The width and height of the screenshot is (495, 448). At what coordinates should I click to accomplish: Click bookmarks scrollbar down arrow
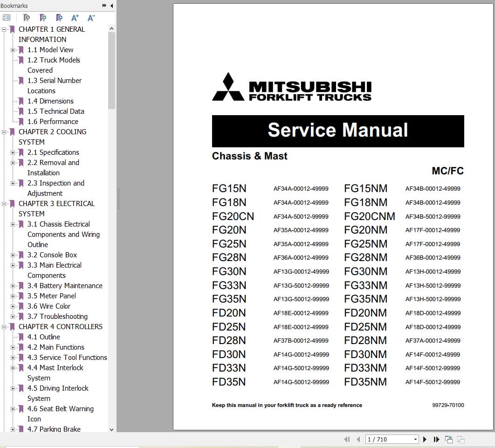111,429
